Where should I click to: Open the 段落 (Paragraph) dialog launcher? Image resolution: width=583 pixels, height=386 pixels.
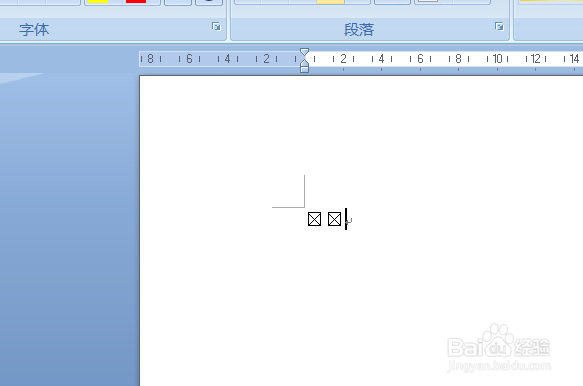tap(499, 26)
